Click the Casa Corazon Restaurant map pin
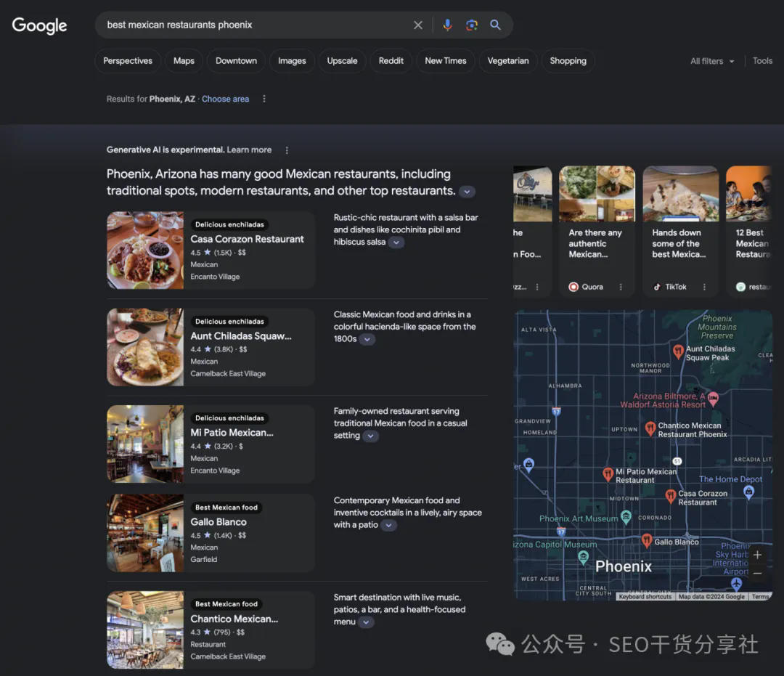Viewport: 784px width, 676px height. 671,496
